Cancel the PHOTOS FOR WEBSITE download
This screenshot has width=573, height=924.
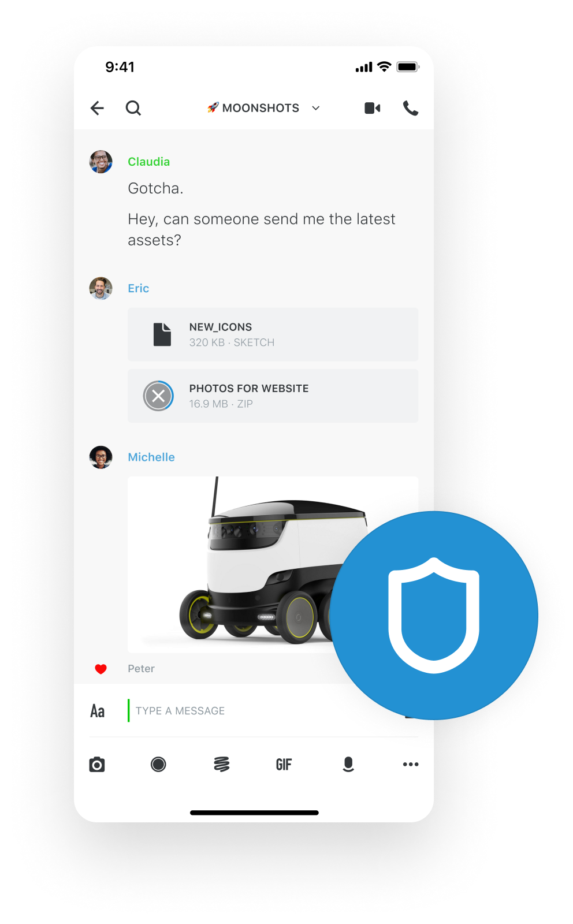158,396
